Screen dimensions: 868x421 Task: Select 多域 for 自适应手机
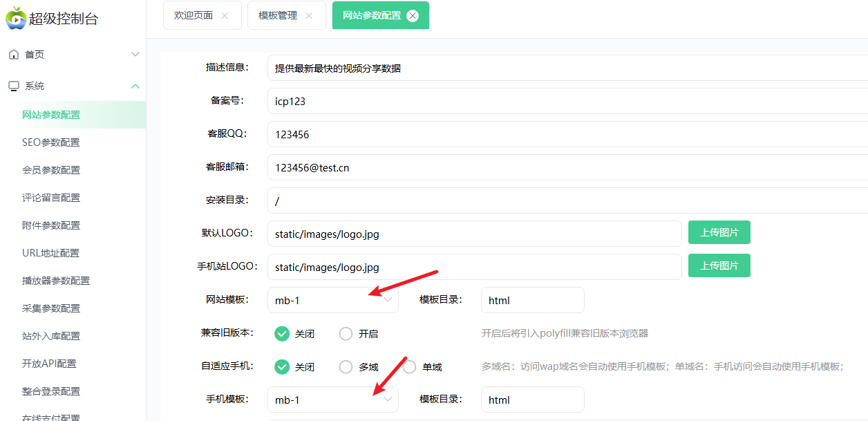(346, 367)
